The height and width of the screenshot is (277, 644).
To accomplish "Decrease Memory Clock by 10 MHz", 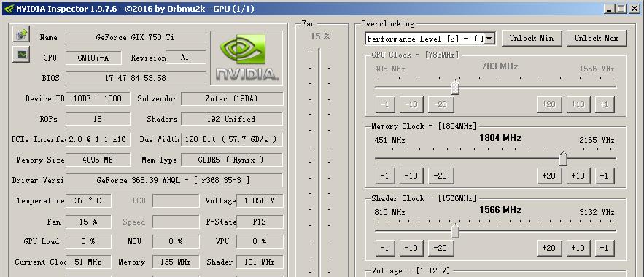I will click(x=411, y=176).
